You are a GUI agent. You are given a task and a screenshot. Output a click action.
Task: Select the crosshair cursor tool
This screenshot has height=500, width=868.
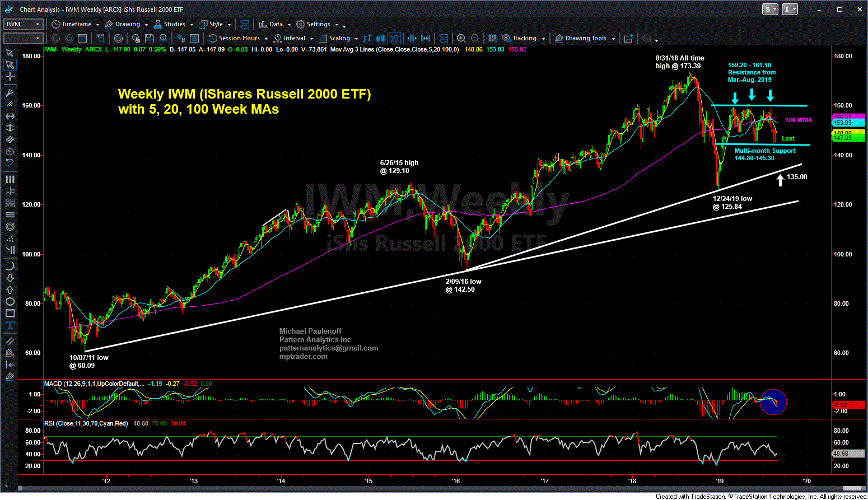pos(10,77)
